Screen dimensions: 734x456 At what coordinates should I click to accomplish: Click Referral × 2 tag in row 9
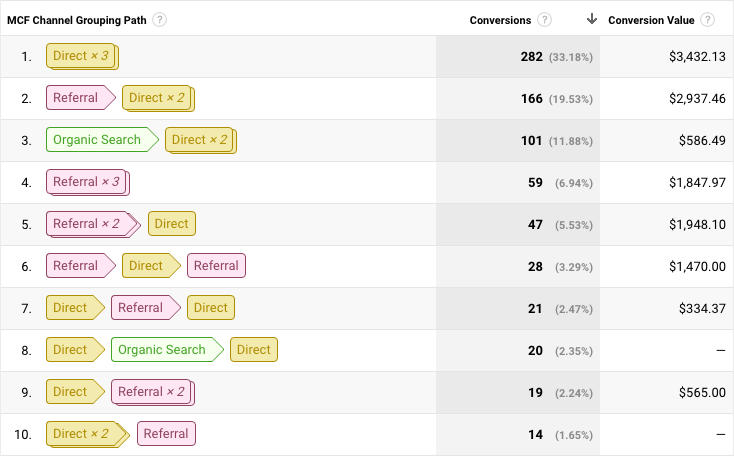(x=152, y=392)
